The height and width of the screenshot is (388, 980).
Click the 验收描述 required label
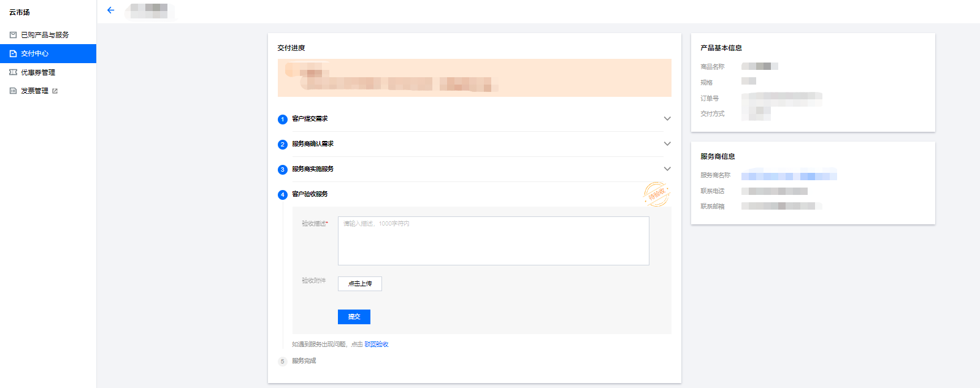click(x=315, y=224)
